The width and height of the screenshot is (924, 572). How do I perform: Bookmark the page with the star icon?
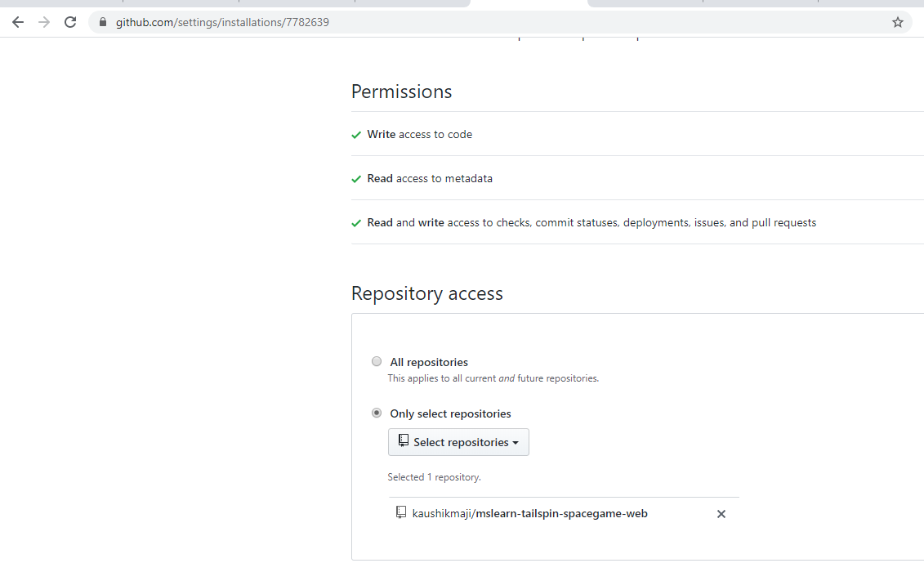(x=897, y=22)
